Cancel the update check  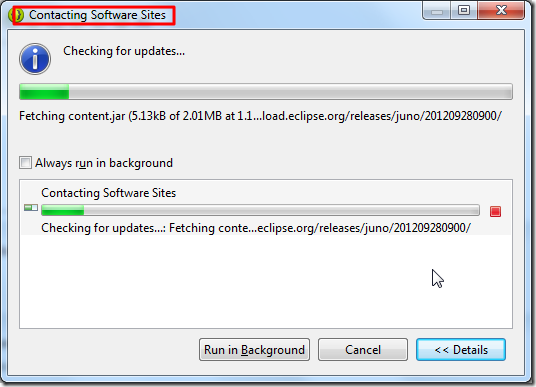pyautogui.click(x=363, y=349)
